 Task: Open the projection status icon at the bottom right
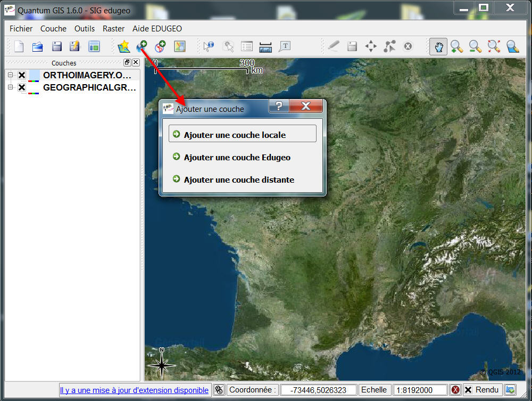510,390
